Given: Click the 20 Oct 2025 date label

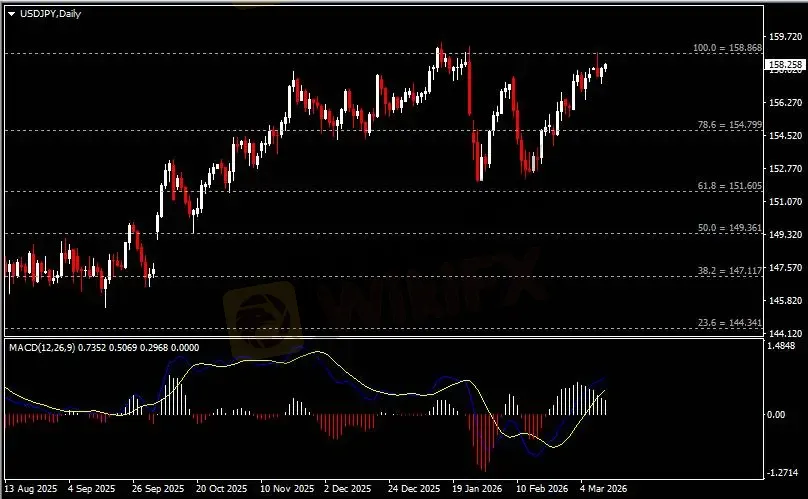Looking at the screenshot, I should click(221, 490).
